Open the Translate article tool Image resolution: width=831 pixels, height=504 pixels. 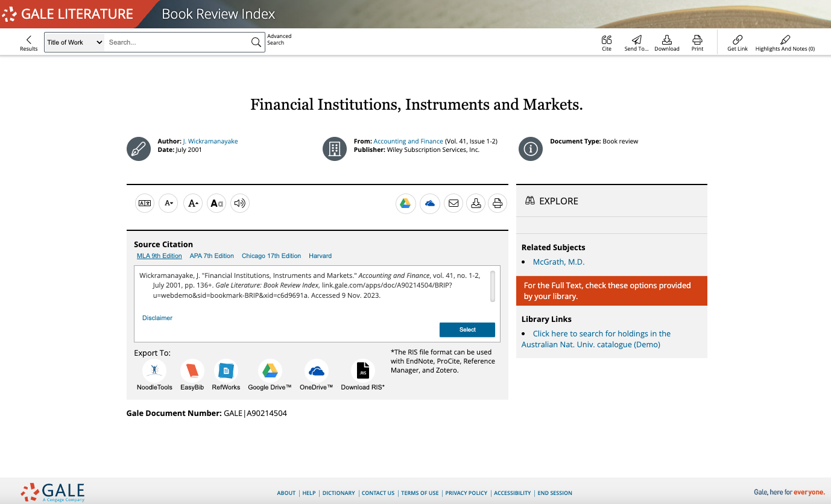(145, 203)
